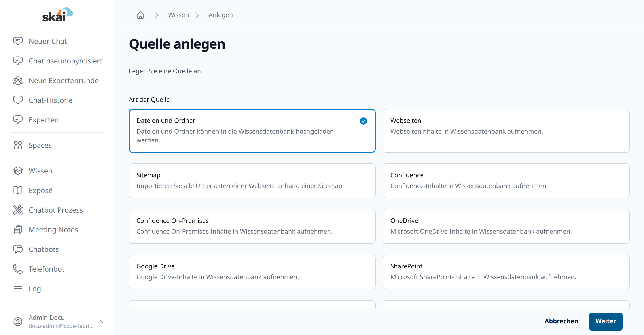Click the checkmark on Dateien und Ordner
The image size is (644, 335).
click(x=363, y=121)
